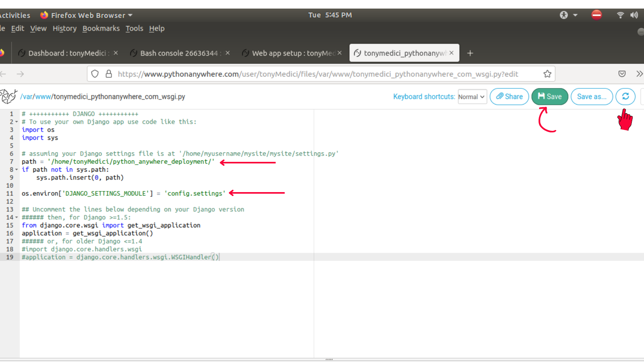Open the Firefox Web Browser app menu
This screenshot has width=644, height=363.
click(x=86, y=15)
